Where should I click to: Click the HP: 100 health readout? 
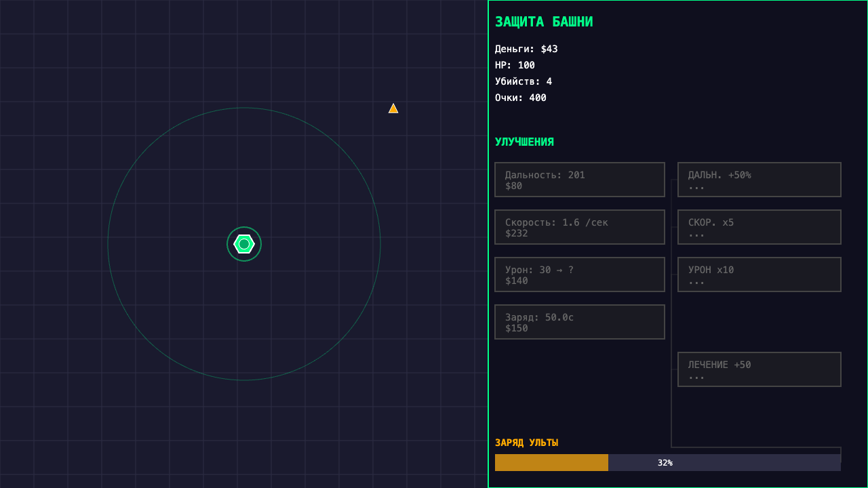[514, 65]
